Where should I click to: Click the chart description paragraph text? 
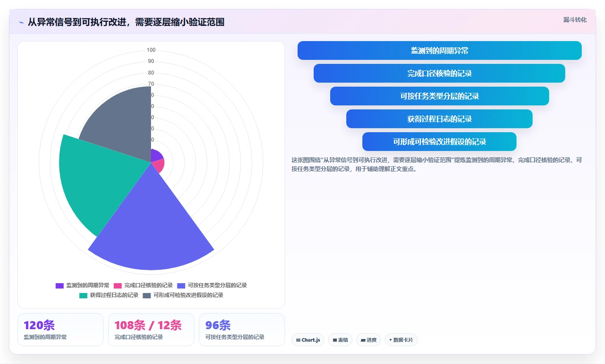click(437, 164)
